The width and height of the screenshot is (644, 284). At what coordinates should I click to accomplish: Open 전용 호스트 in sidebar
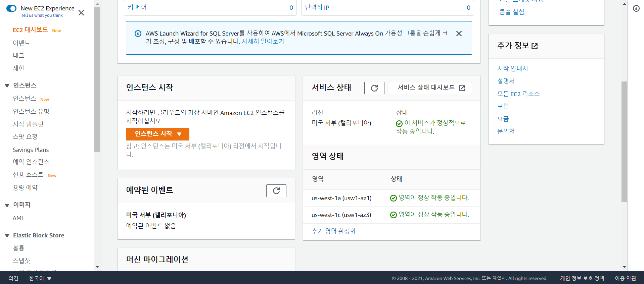[28, 175]
